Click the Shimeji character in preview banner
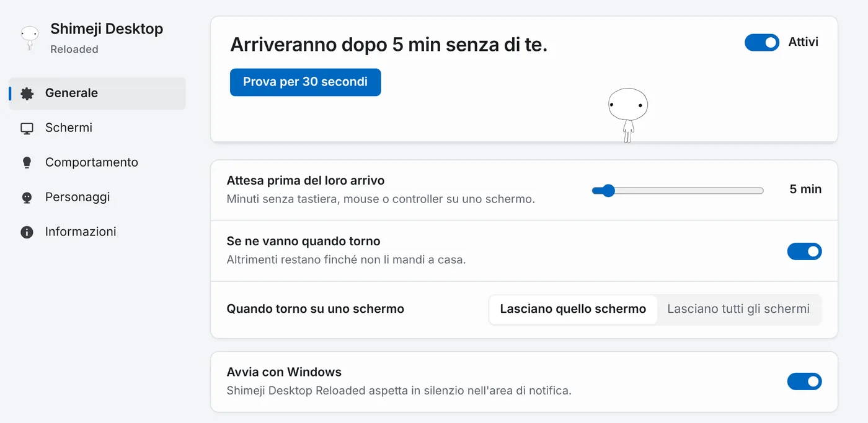This screenshot has width=868, height=423. (628, 115)
